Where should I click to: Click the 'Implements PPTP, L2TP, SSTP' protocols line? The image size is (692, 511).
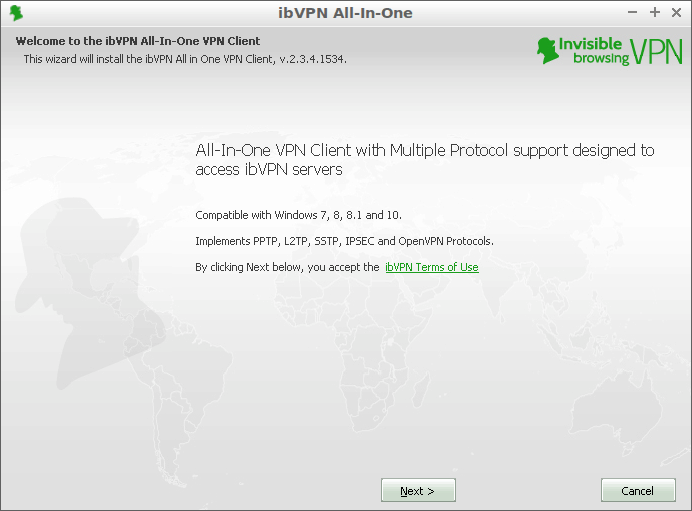pyautogui.click(x=344, y=241)
